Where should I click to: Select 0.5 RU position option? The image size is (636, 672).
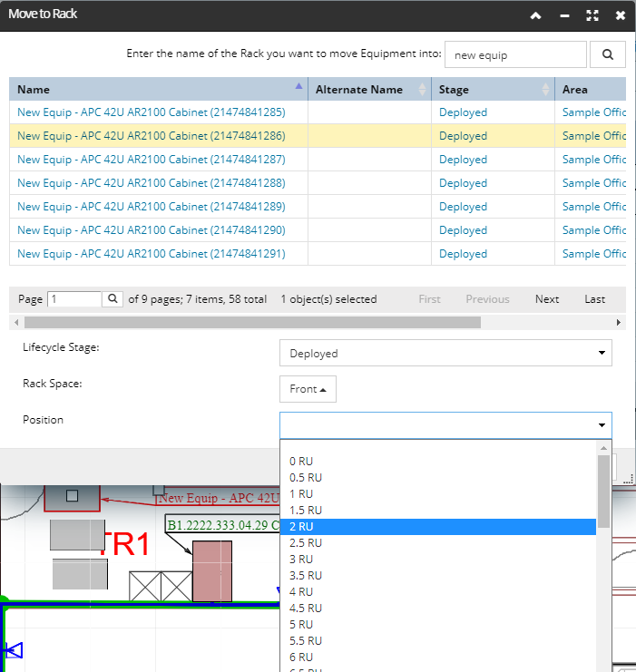[438, 477]
